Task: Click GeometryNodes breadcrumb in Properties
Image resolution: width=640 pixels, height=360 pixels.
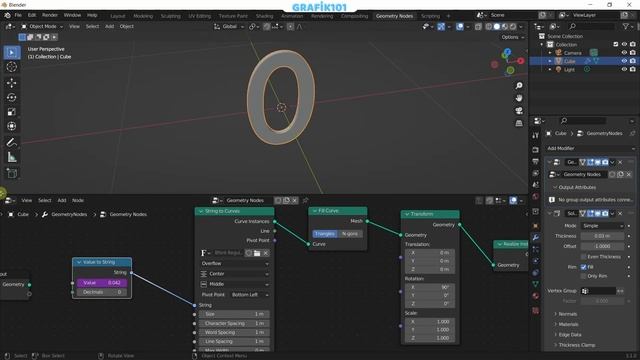Action: pyautogui.click(x=604, y=133)
